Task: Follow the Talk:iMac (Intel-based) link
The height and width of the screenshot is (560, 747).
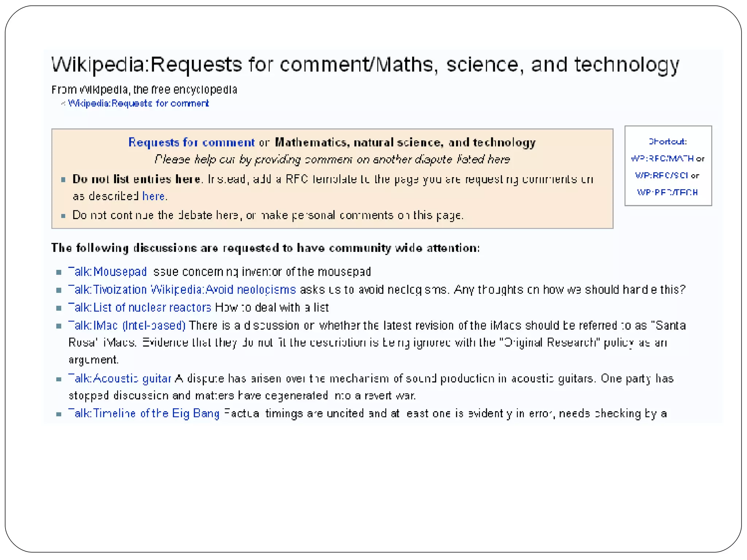Action: 127,325
